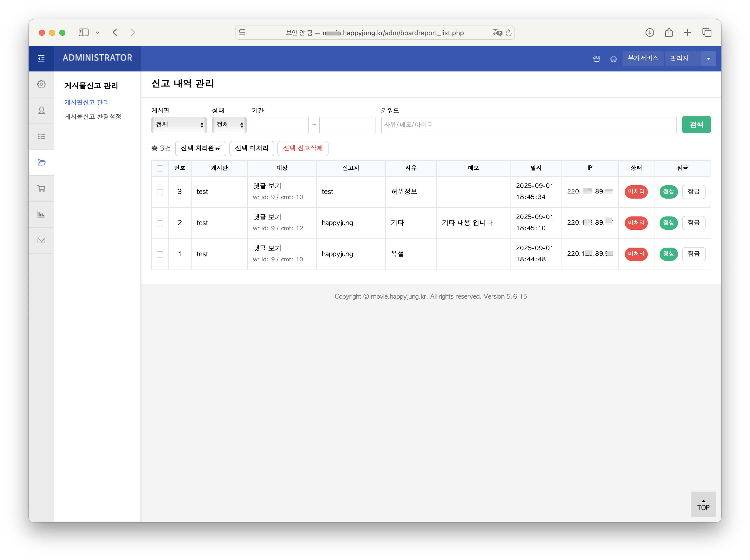This screenshot has width=750, height=560.
Task: Check the checkbox for report number 3
Action: 160,192
